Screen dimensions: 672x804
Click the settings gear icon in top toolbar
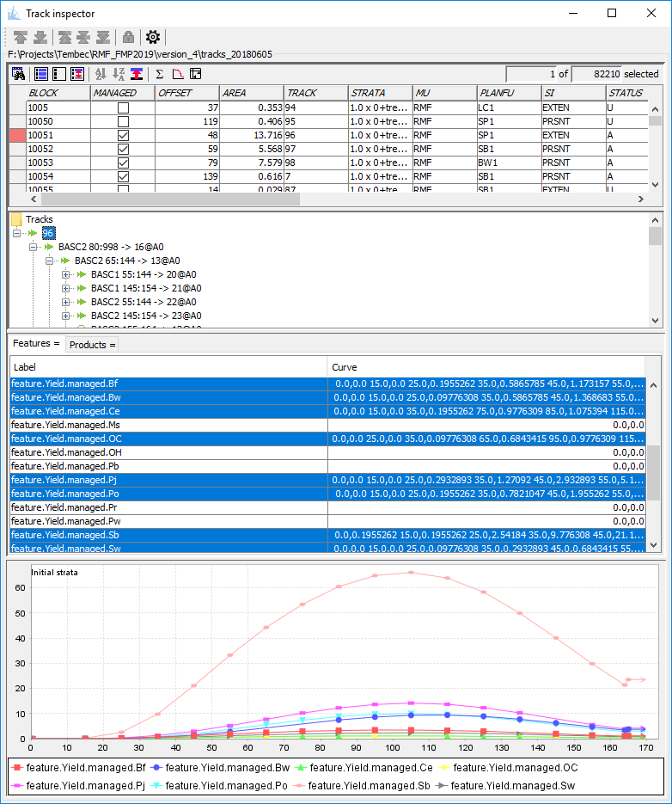[153, 37]
